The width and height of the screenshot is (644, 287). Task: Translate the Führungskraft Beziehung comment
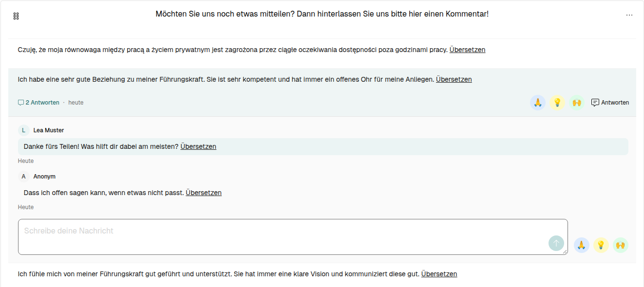(x=454, y=79)
